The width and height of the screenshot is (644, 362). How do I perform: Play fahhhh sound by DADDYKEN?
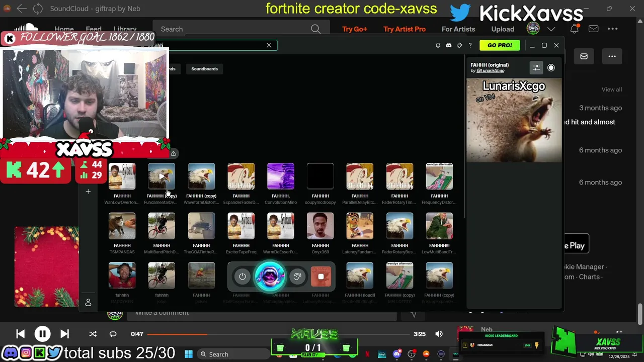click(122, 276)
